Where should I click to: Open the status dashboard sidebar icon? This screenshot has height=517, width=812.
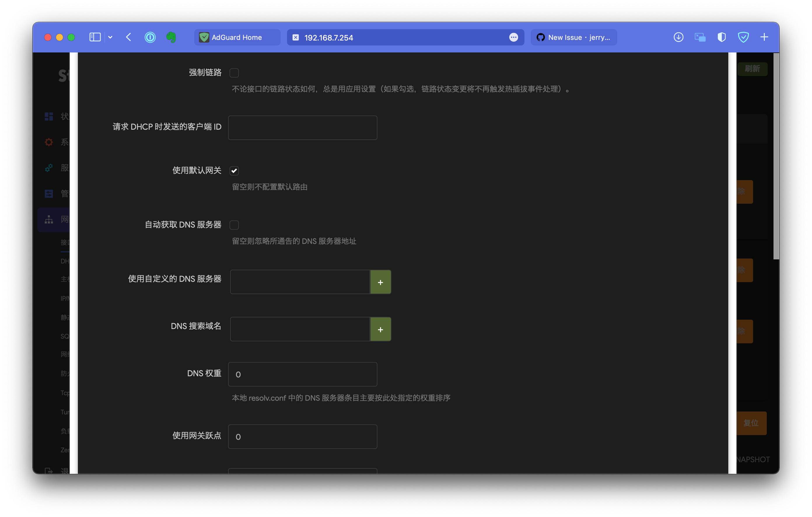(49, 116)
